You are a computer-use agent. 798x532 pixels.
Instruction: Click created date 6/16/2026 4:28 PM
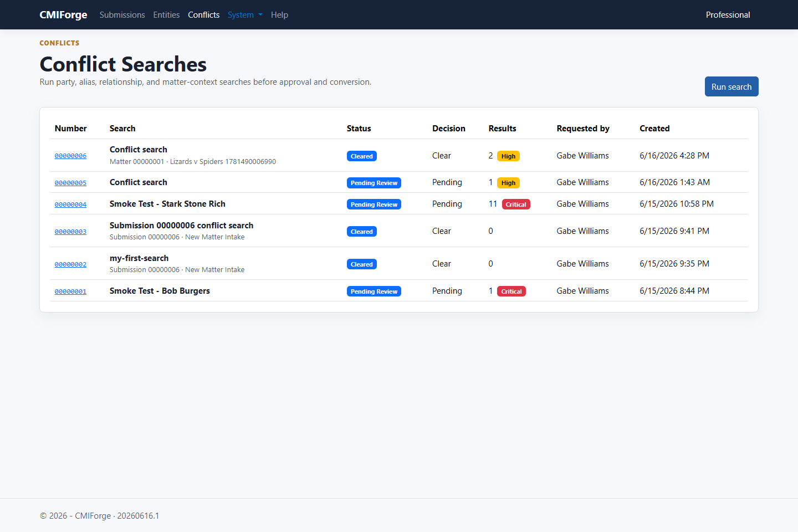[x=674, y=156]
